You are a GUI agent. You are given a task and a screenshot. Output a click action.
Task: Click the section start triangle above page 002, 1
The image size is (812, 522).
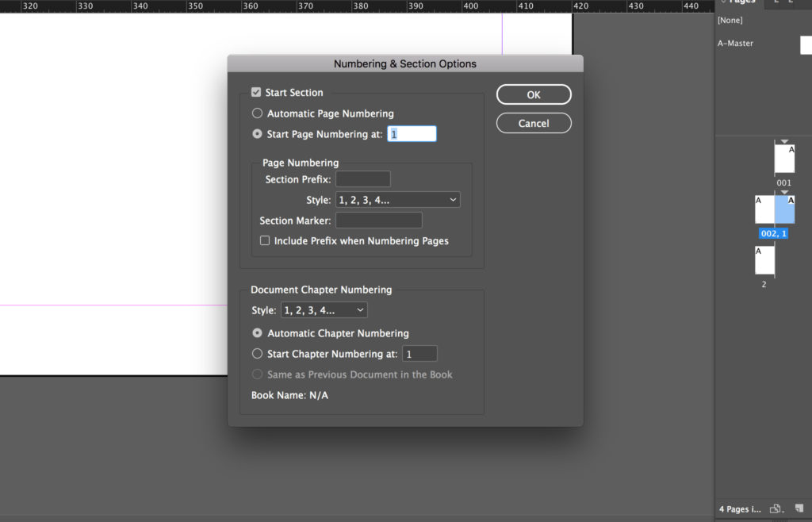coord(784,192)
